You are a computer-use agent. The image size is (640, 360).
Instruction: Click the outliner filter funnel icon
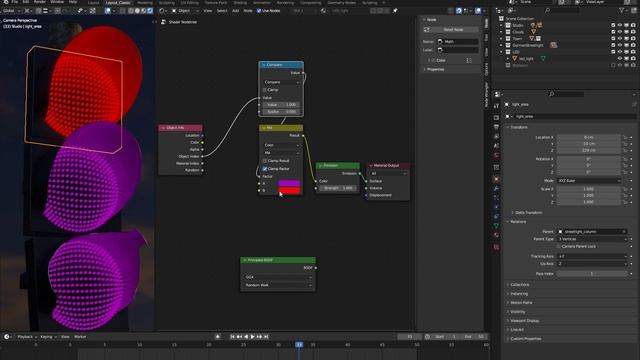pyautogui.click(x=622, y=10)
